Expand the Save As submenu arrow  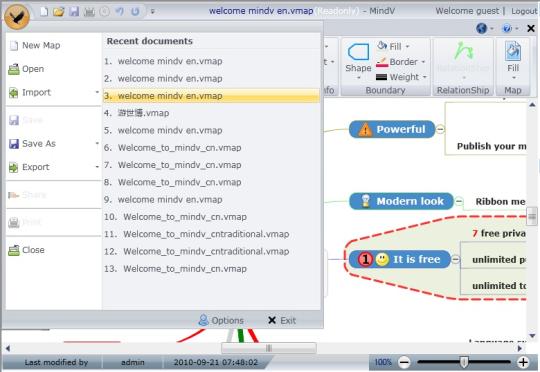97,143
